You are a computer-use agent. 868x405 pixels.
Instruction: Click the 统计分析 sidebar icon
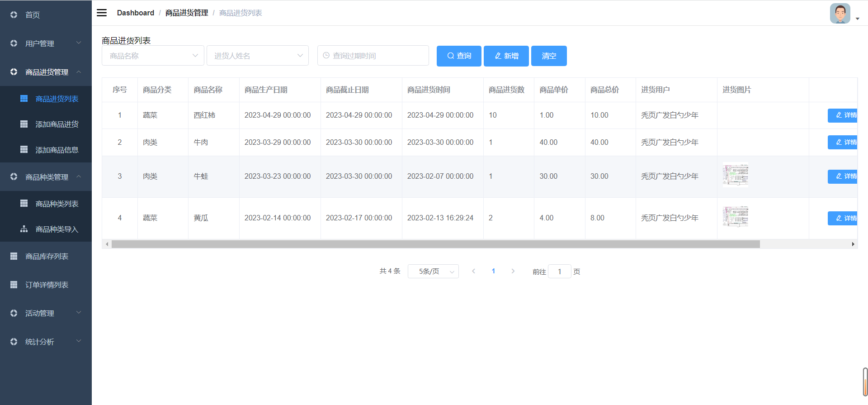click(14, 341)
